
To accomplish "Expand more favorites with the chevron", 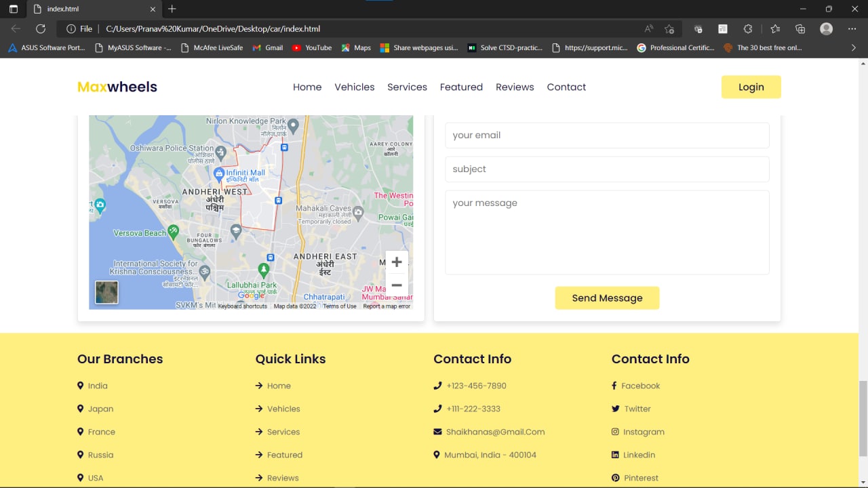I will coord(853,47).
